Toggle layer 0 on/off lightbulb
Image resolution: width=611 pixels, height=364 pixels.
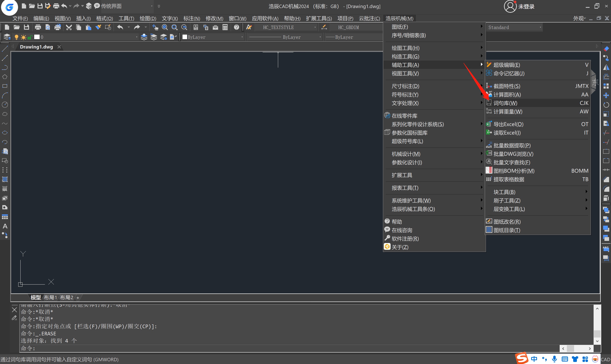tap(17, 37)
